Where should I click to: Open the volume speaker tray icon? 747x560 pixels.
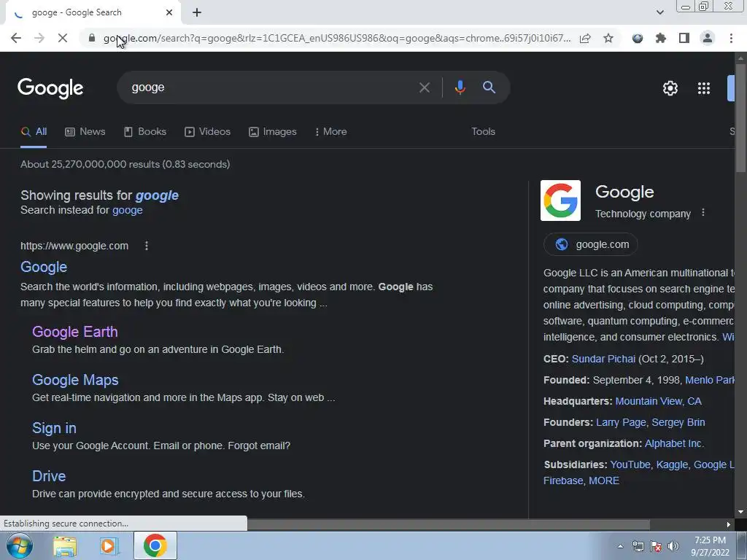673,546
